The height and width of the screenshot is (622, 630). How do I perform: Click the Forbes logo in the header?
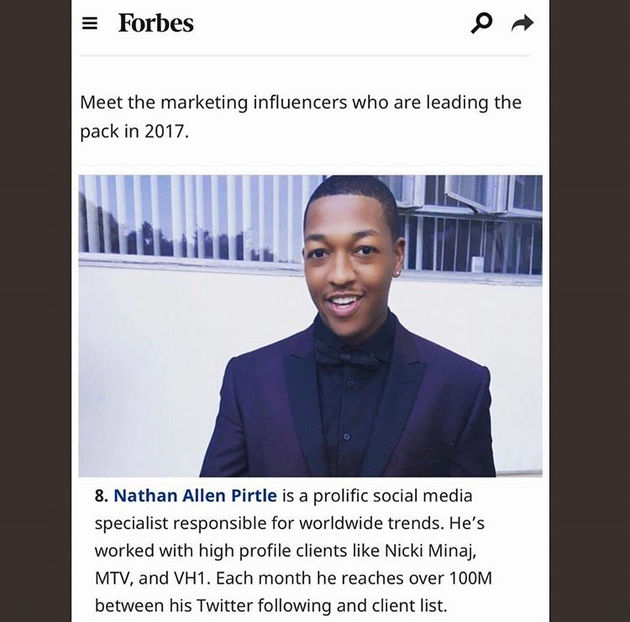coord(156,23)
